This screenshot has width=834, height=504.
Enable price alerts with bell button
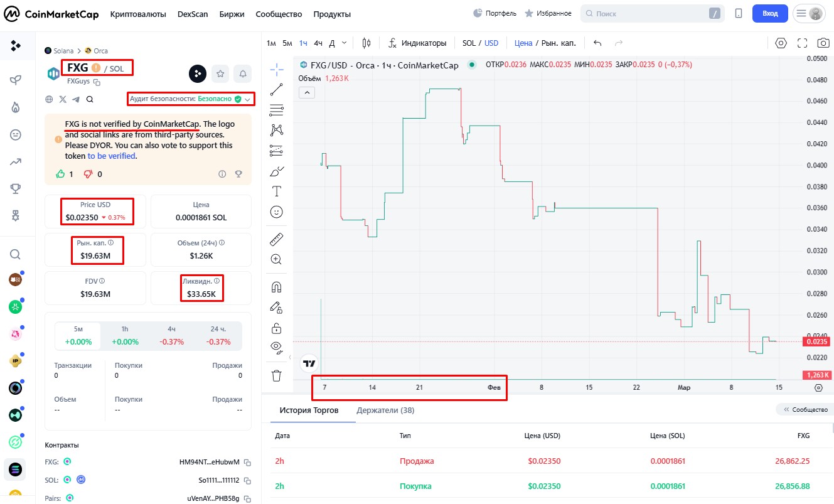click(243, 73)
